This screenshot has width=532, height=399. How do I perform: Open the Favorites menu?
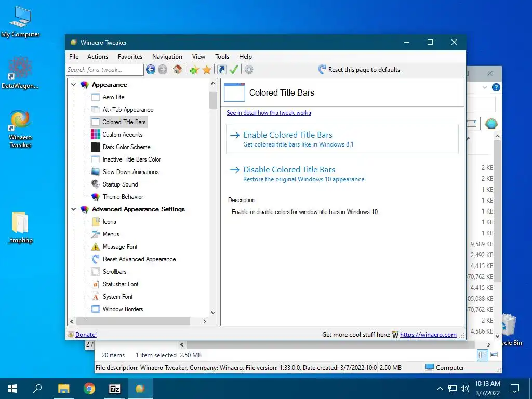coord(130,57)
